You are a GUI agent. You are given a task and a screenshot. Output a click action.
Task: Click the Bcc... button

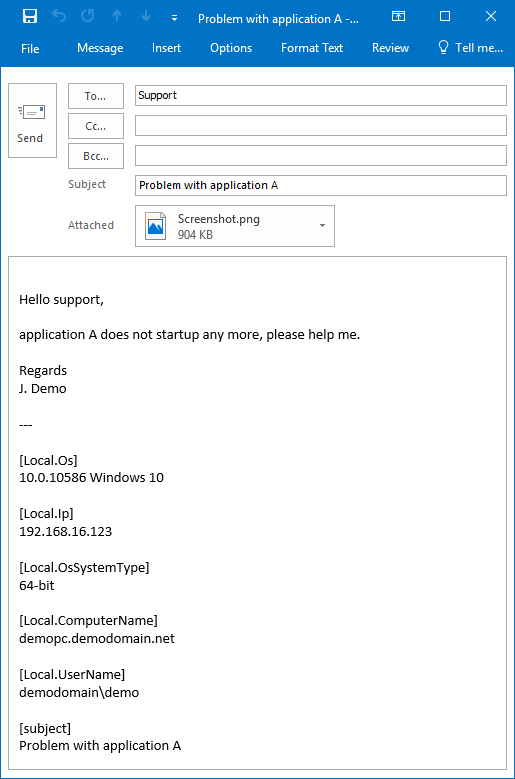96,156
